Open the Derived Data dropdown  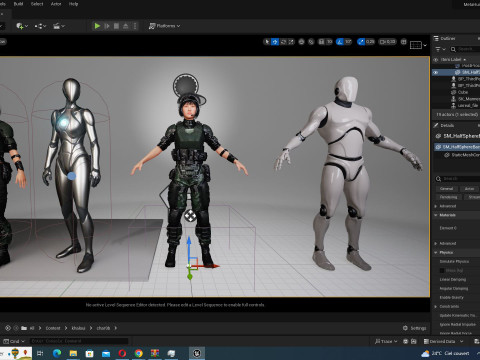click(444, 341)
